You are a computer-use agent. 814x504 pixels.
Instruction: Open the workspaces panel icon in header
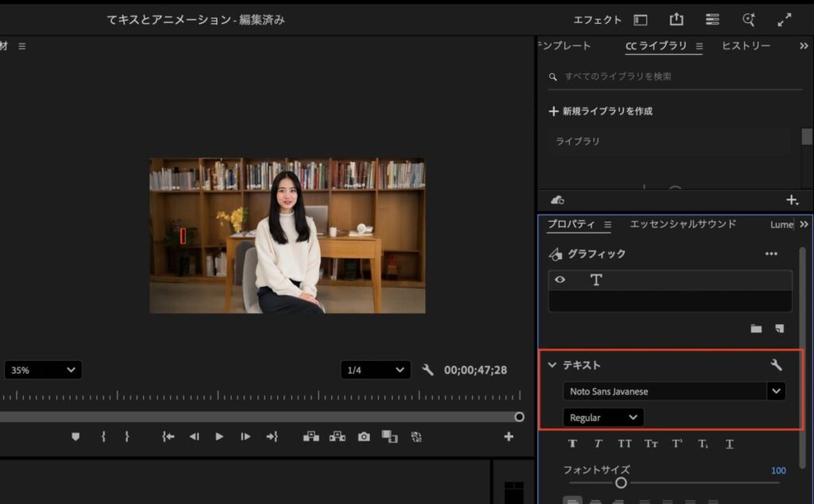(x=641, y=20)
